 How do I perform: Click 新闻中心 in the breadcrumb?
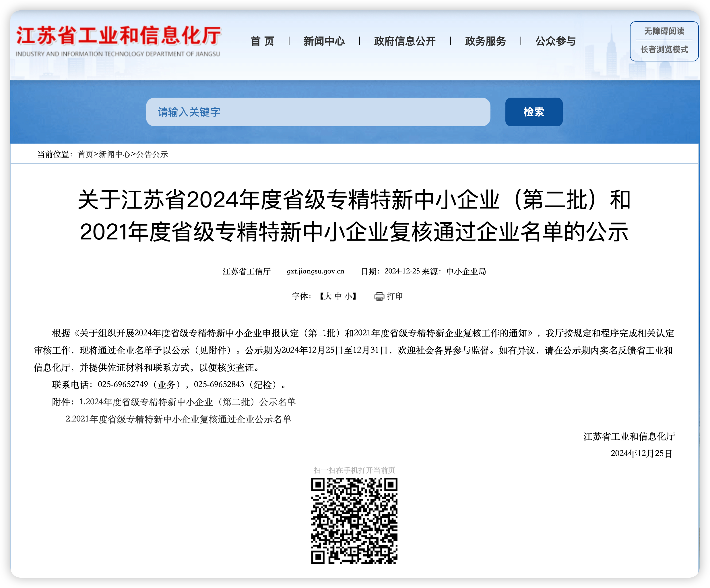(x=114, y=154)
